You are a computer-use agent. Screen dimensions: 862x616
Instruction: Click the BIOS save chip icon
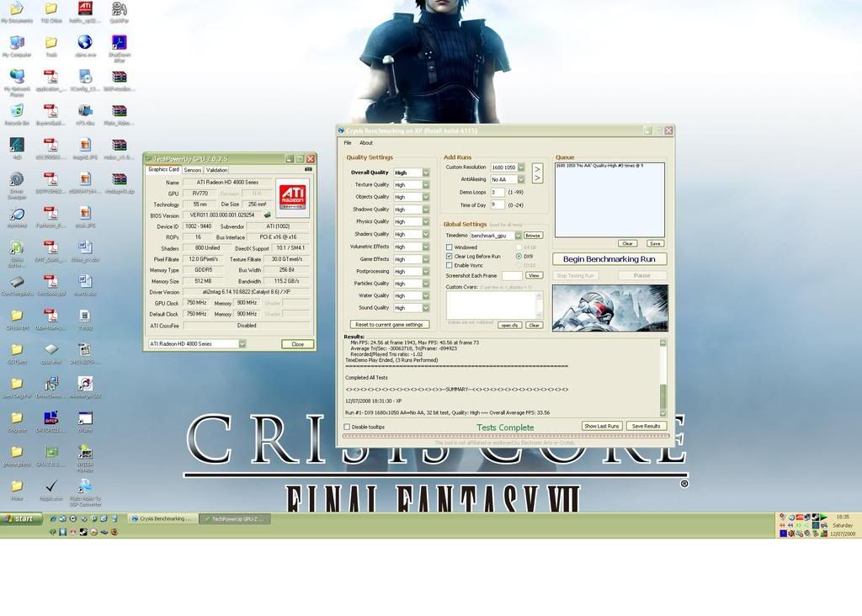point(268,215)
